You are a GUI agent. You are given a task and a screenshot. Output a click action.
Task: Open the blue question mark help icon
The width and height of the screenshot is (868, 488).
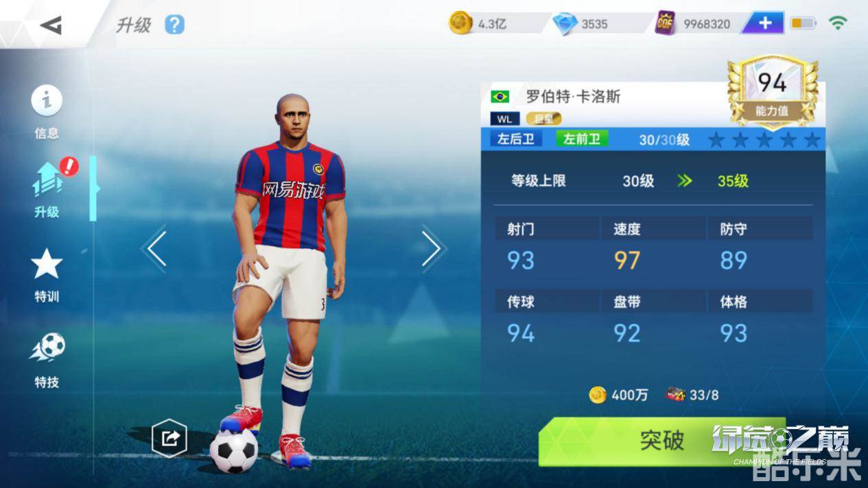[175, 25]
